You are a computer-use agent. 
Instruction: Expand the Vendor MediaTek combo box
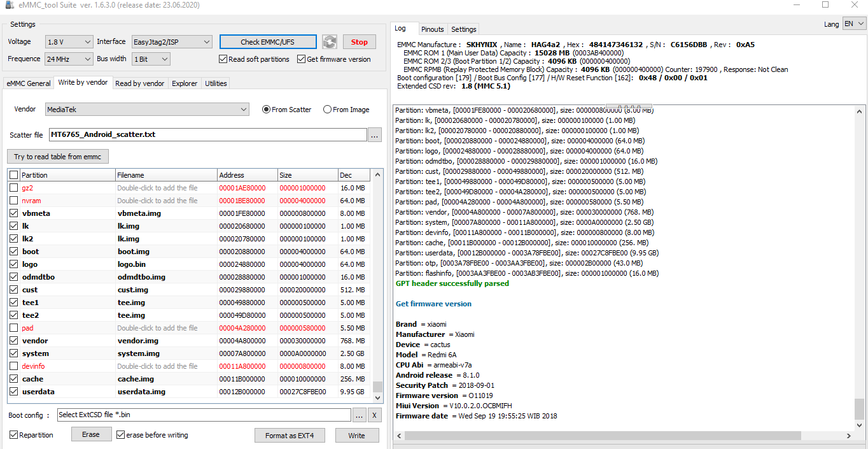[147, 110]
